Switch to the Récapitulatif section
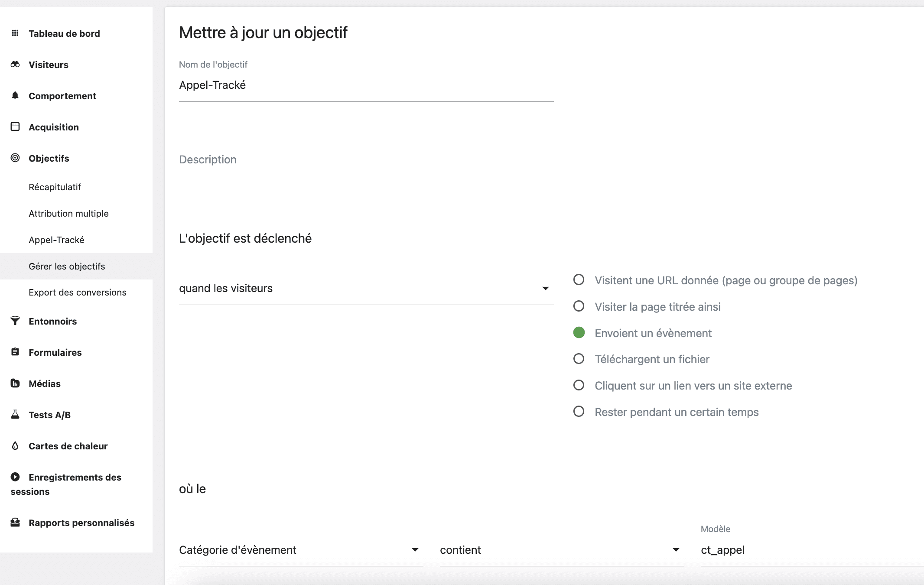 [x=55, y=187]
